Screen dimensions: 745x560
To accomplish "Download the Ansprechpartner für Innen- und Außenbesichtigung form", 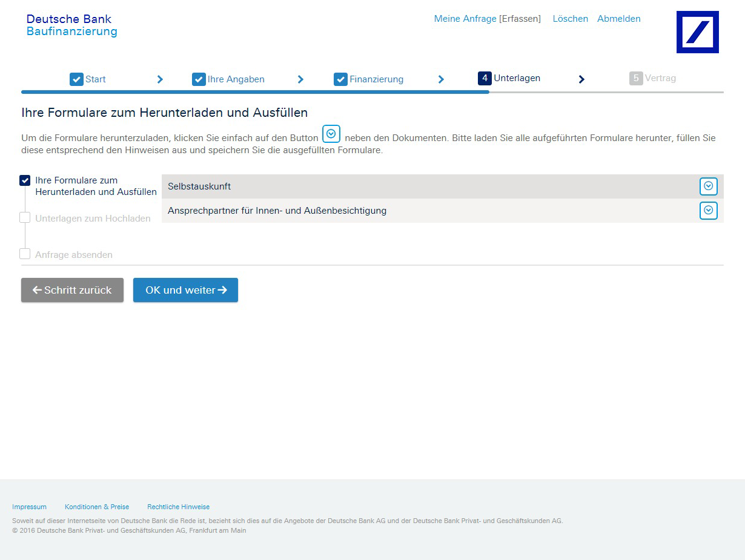I will [709, 211].
